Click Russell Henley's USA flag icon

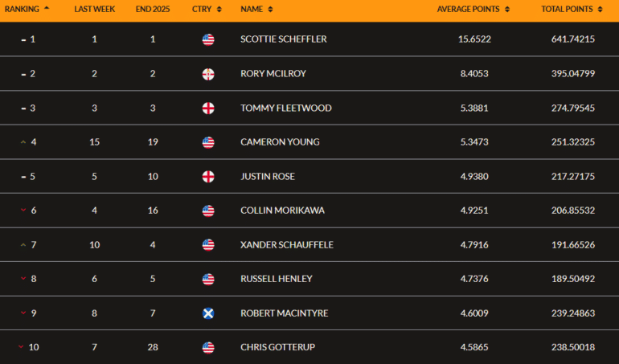[x=208, y=279]
